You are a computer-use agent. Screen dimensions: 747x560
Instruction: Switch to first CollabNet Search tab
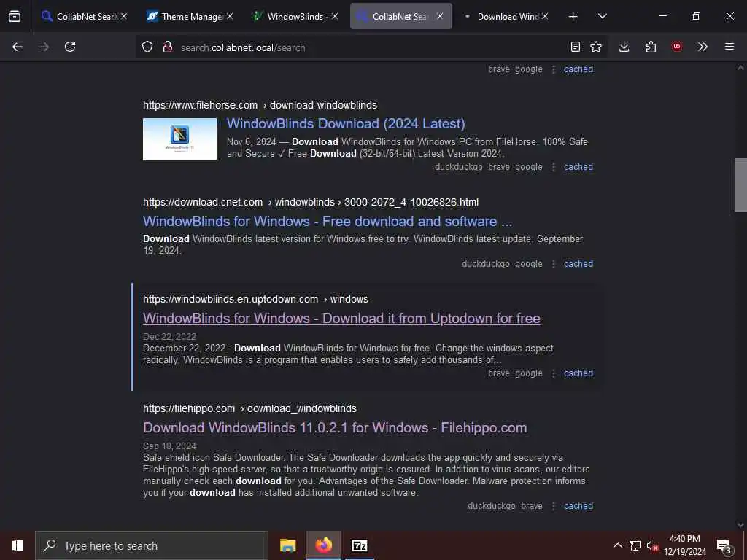click(x=80, y=17)
